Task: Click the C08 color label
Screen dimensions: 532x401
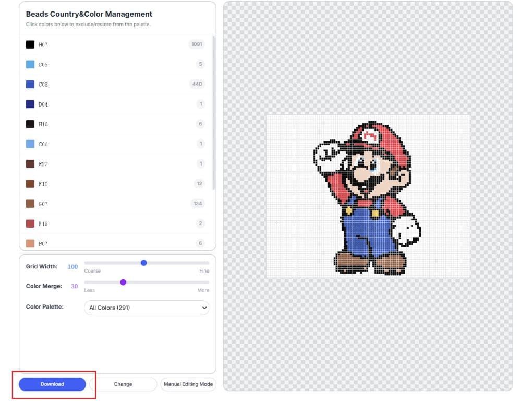Action: point(43,85)
